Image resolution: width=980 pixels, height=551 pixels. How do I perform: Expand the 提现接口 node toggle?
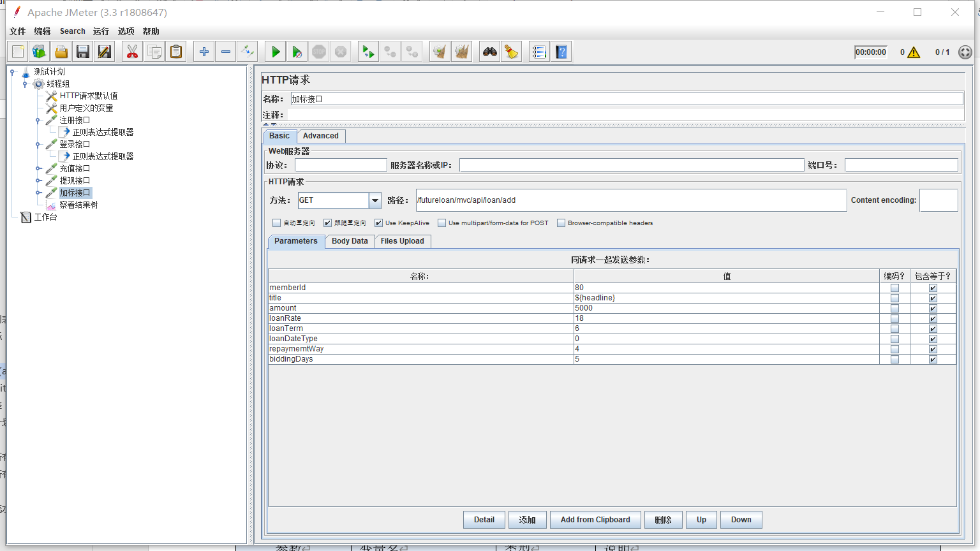[38, 181]
